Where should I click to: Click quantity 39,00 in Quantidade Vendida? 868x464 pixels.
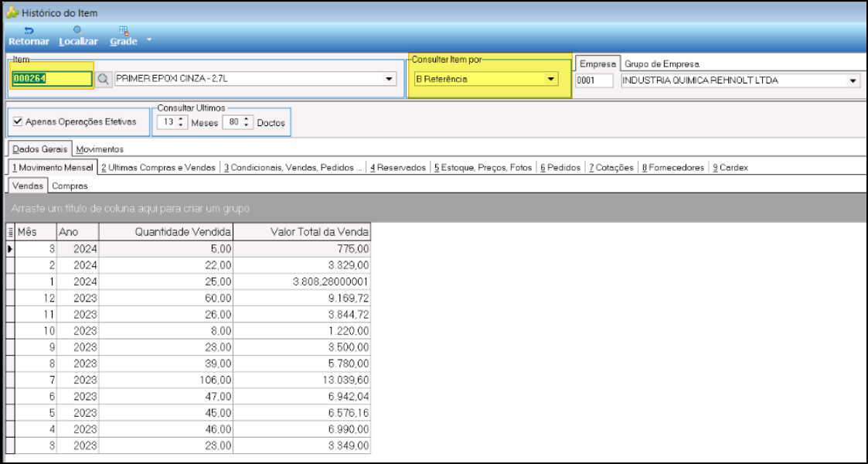point(218,363)
